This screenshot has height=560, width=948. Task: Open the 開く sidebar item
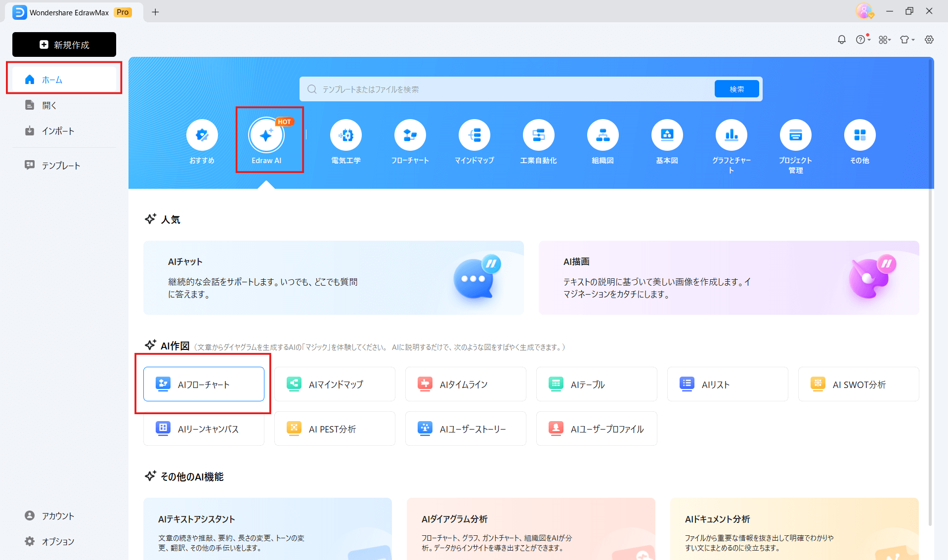coord(64,105)
